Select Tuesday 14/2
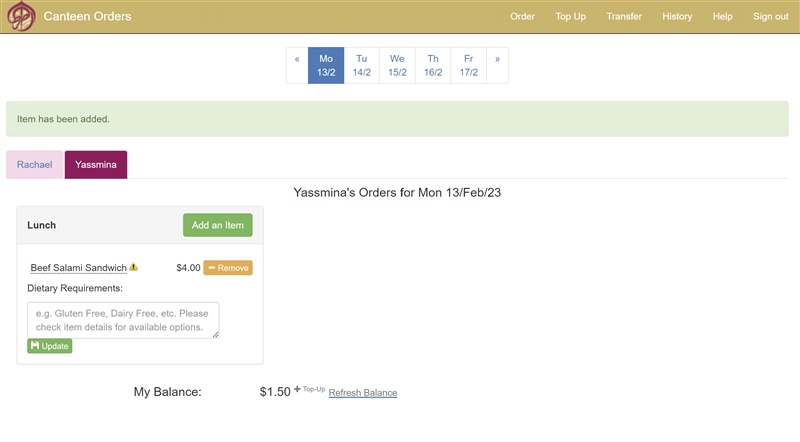800x442 pixels. coord(362,65)
